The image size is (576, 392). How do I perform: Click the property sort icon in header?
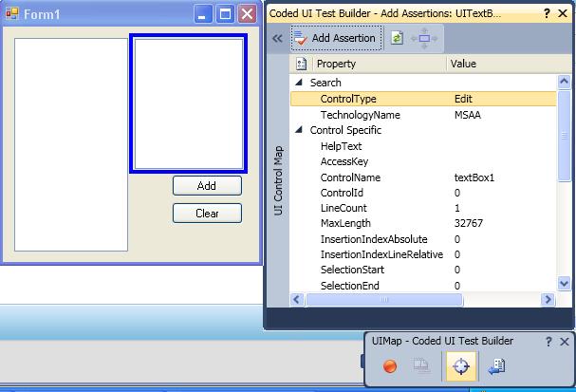pyautogui.click(x=301, y=64)
